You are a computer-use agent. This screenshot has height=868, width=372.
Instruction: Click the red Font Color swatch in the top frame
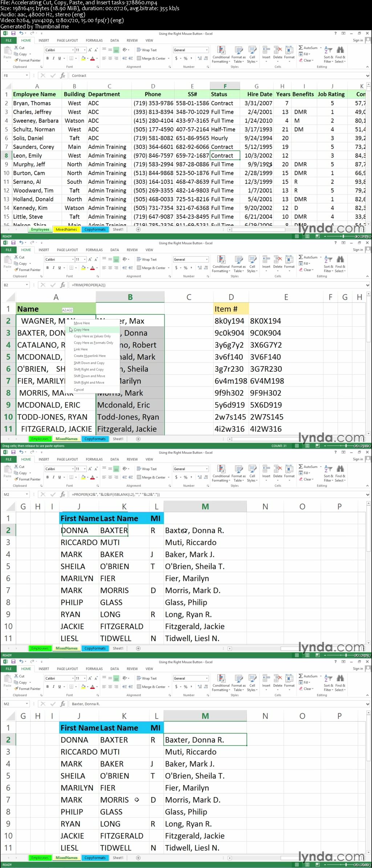(93, 58)
